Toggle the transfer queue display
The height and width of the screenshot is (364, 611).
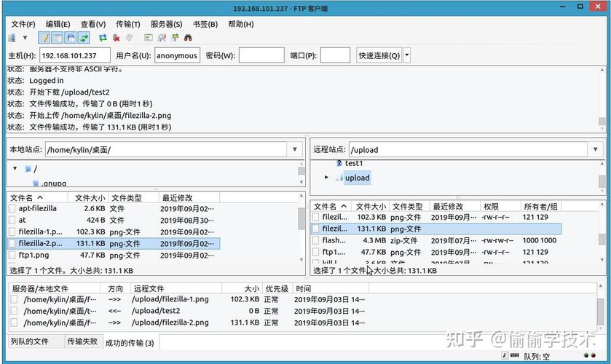click(84, 38)
